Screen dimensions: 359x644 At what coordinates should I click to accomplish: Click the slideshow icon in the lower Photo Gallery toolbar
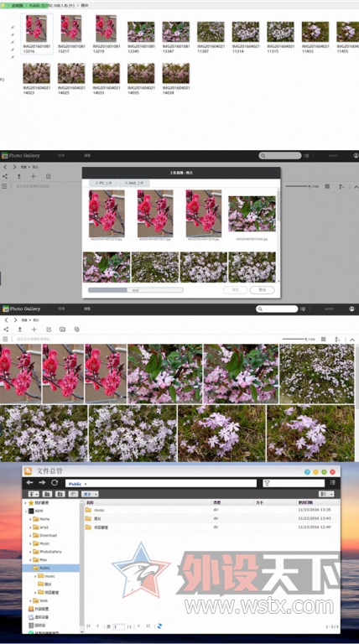pos(62,330)
